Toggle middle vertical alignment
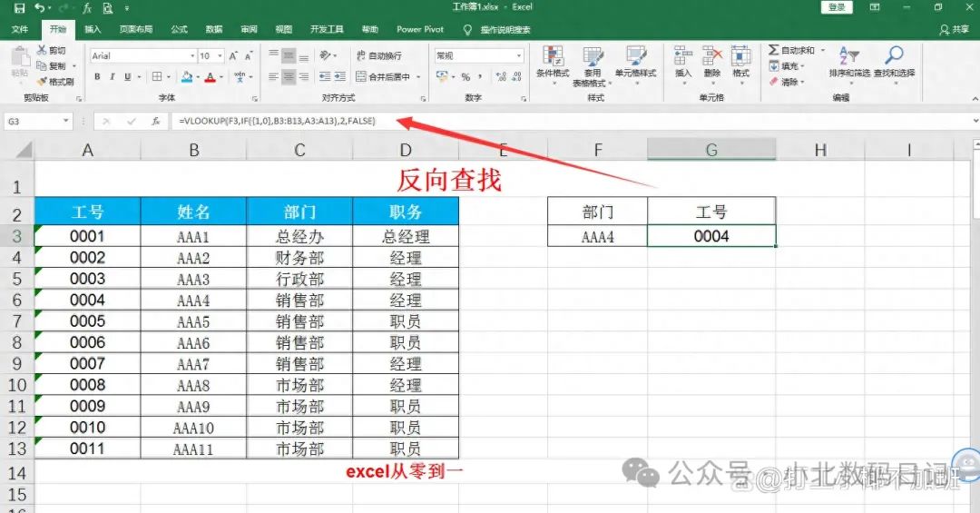980x513 pixels. [289, 55]
